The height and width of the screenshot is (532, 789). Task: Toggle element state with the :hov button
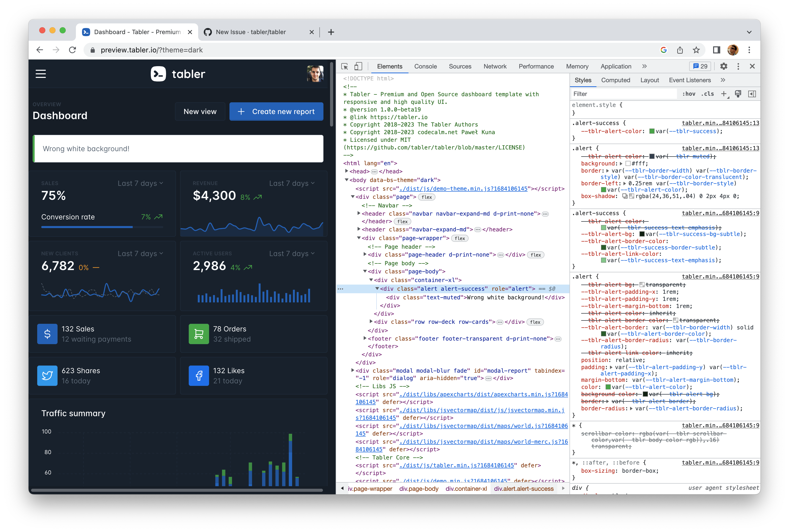pos(689,94)
